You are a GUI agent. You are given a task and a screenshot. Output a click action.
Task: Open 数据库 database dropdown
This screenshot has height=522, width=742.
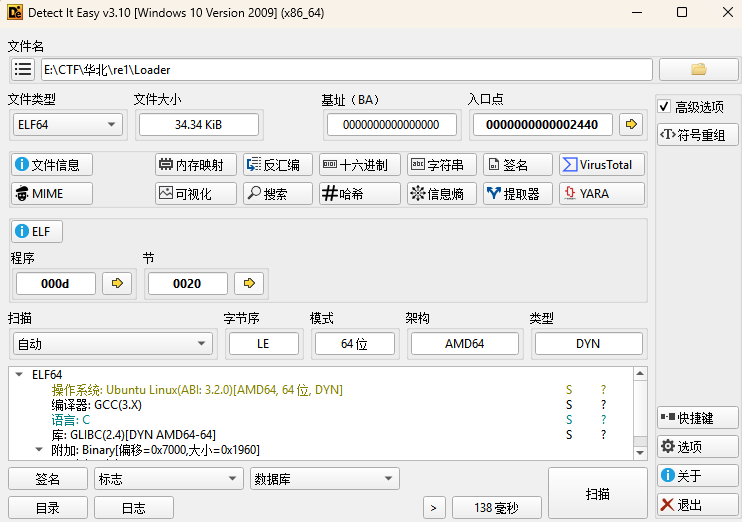pyautogui.click(x=325, y=478)
